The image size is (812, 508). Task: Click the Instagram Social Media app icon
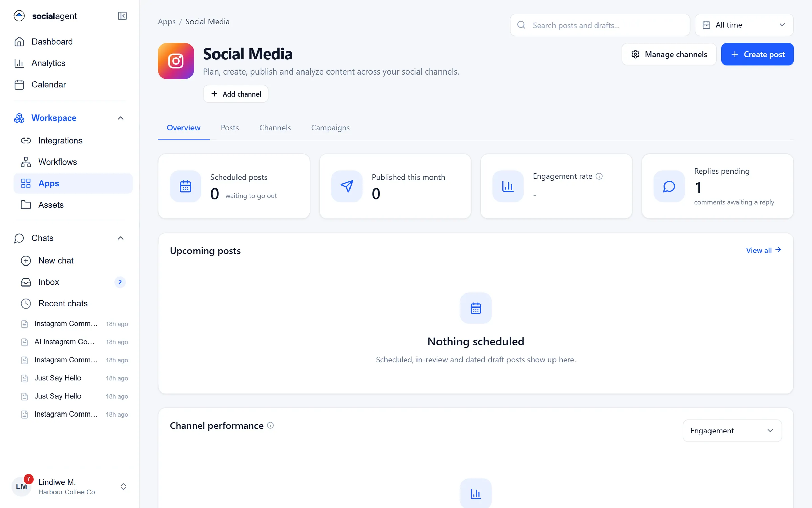176,61
